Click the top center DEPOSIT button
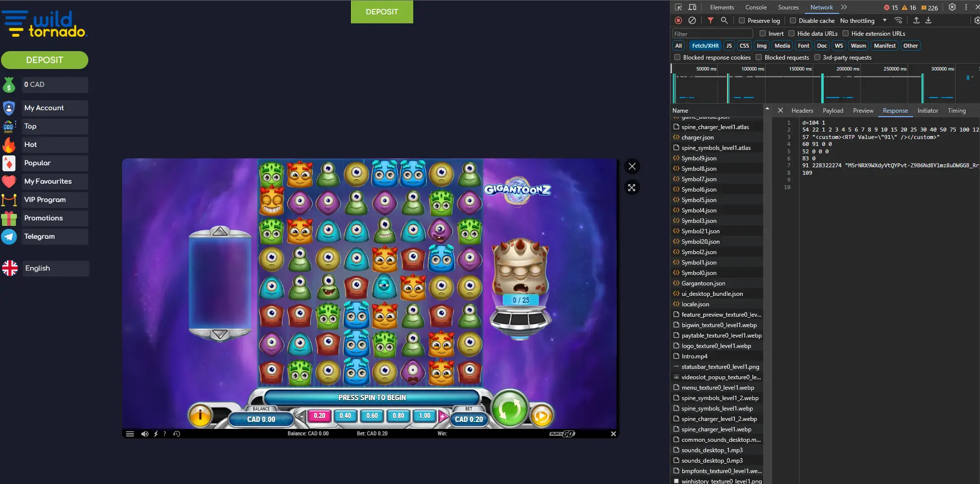Viewport: 980px width, 484px height. [x=382, y=12]
